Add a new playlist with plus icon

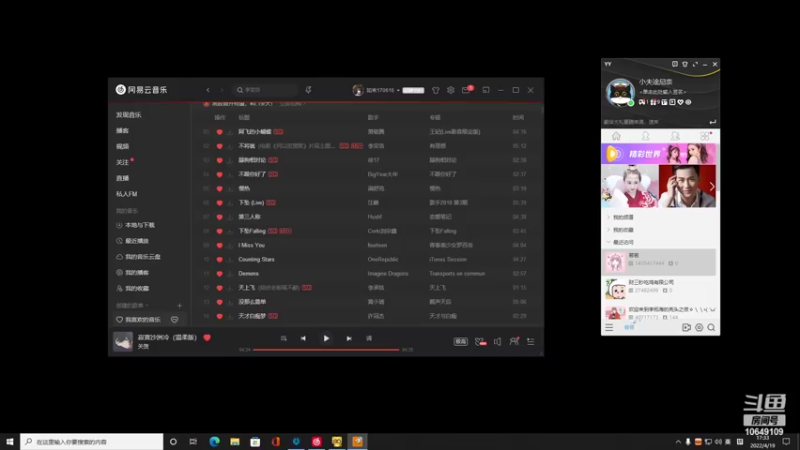tap(180, 306)
